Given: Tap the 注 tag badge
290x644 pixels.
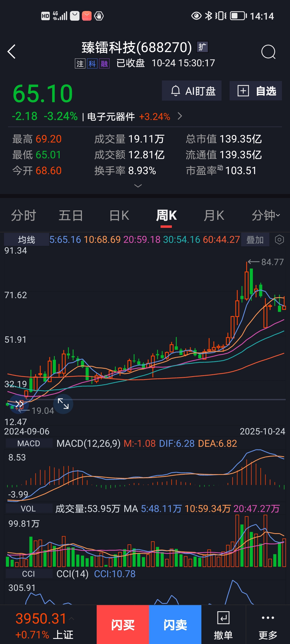Looking at the screenshot, I should coord(80,64).
